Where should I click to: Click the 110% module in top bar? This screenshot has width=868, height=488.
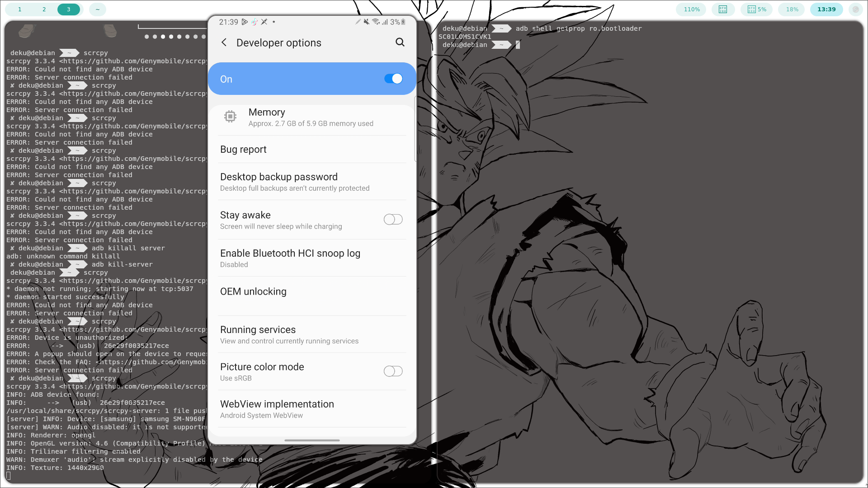691,9
